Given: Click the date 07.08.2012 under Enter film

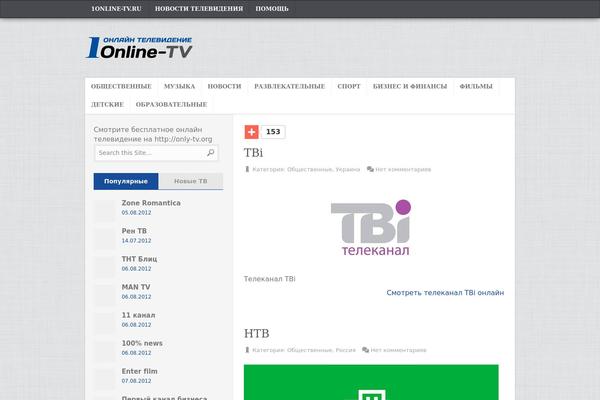Looking at the screenshot, I should pyautogui.click(x=136, y=381).
